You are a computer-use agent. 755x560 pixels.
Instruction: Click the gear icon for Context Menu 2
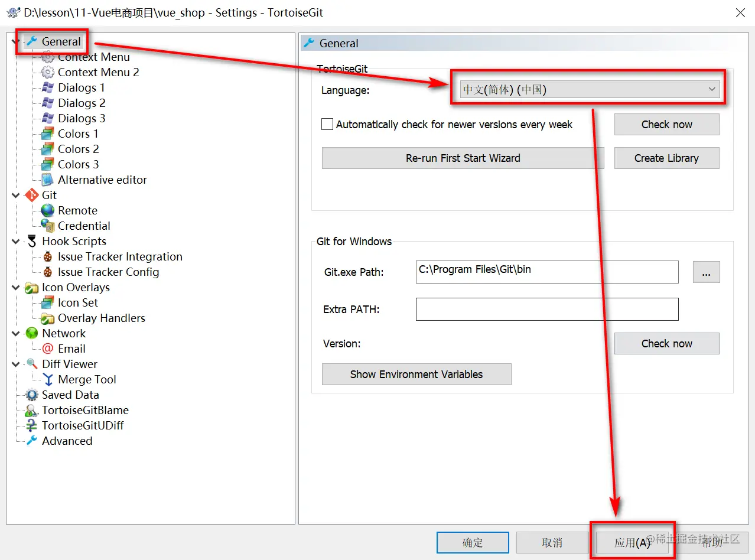[48, 72]
